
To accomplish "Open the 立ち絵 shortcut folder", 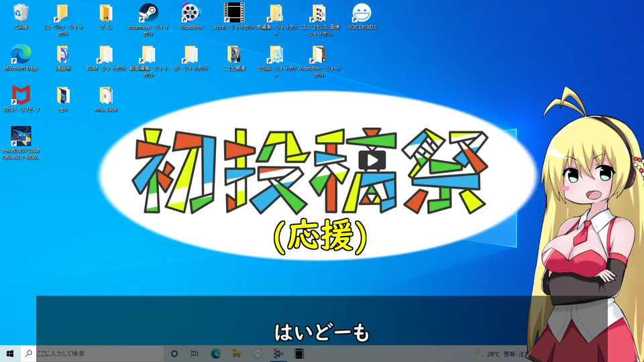I will click(276, 54).
